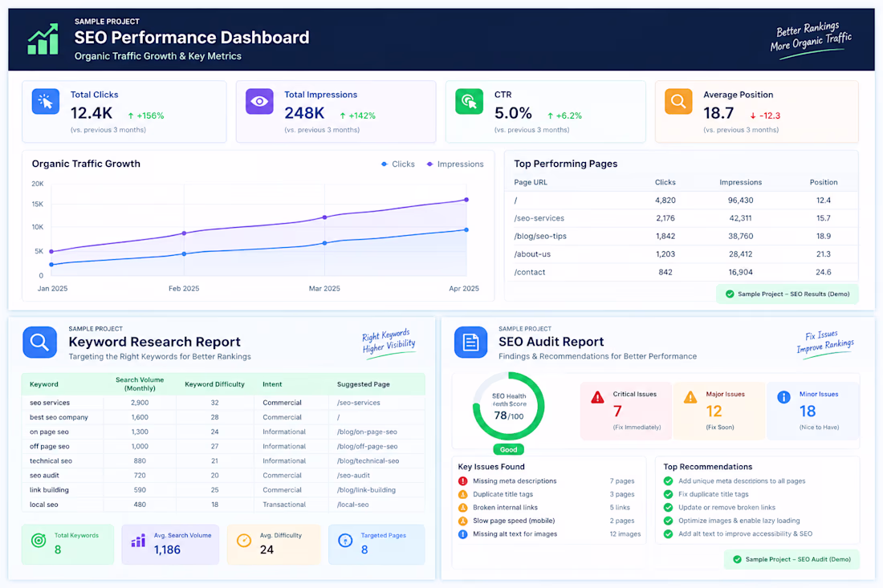The height and width of the screenshot is (588, 883).
Task: Click the Avg. Search Volume bar icon
Action: [x=138, y=541]
